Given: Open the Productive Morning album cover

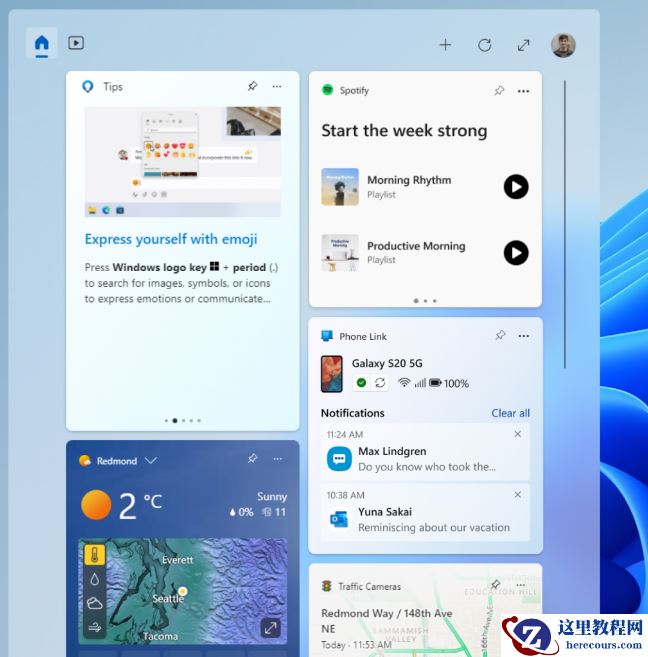Looking at the screenshot, I should pyautogui.click(x=340, y=253).
